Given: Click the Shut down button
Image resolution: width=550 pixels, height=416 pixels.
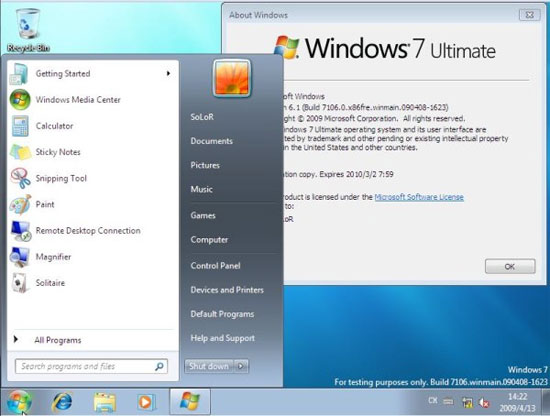Looking at the screenshot, I should click(x=209, y=366).
